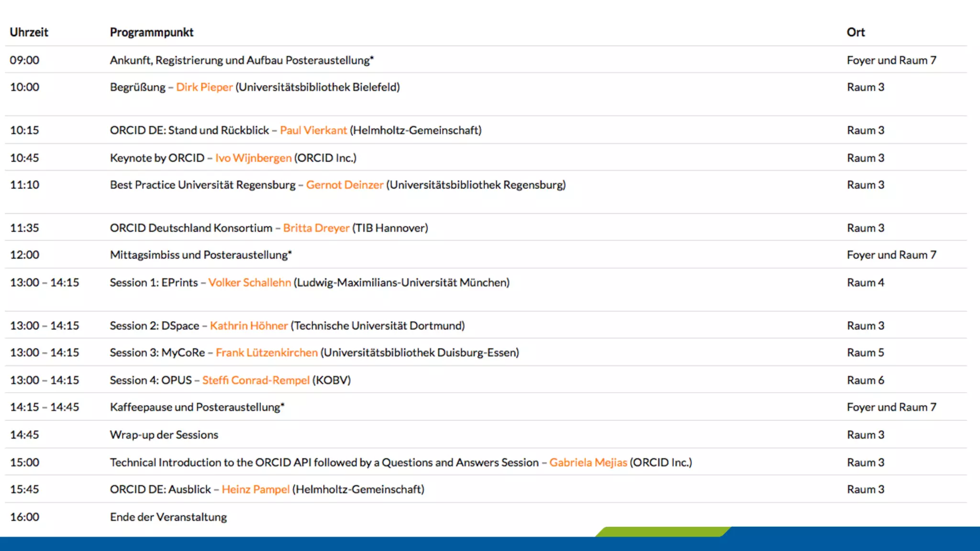Click the 11:35 time cell

click(25, 228)
